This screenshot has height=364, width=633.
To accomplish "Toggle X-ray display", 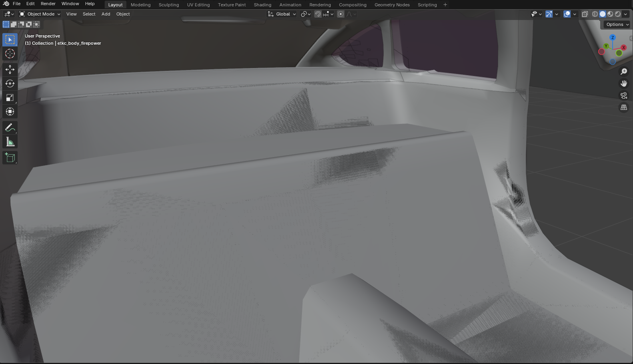I will coord(585,14).
